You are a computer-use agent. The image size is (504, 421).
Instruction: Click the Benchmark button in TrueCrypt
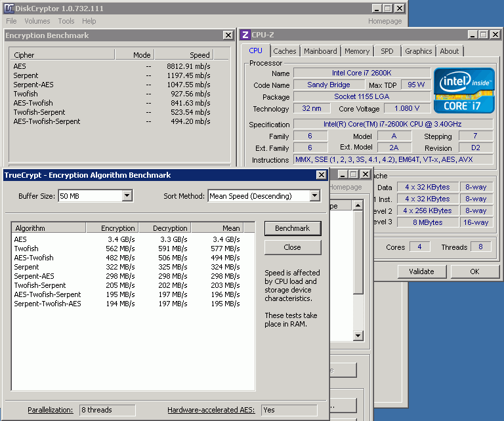293,228
